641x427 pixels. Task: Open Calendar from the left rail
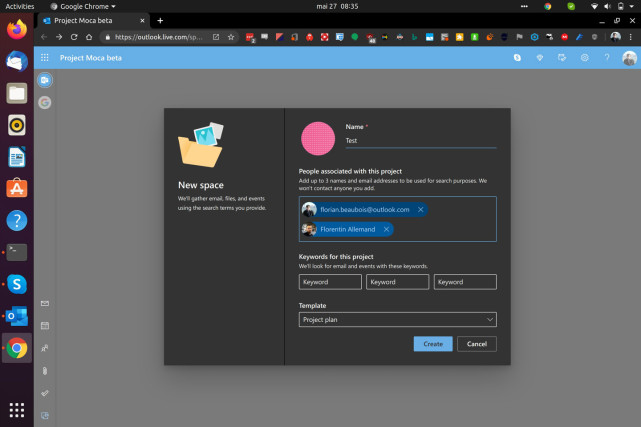coord(45,326)
